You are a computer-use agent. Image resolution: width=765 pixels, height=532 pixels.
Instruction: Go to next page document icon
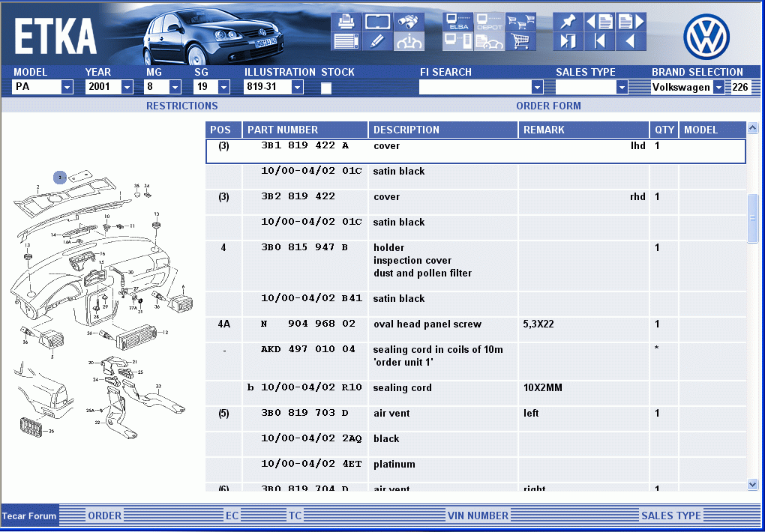631,22
